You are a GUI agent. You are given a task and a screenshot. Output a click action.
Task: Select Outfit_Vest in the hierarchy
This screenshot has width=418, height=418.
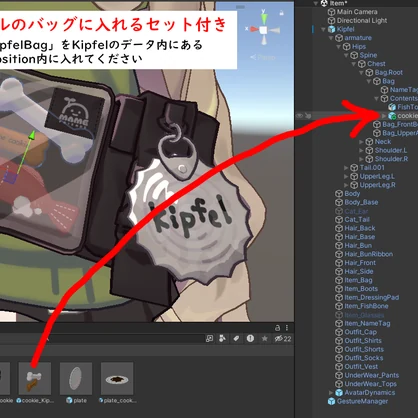click(x=361, y=367)
